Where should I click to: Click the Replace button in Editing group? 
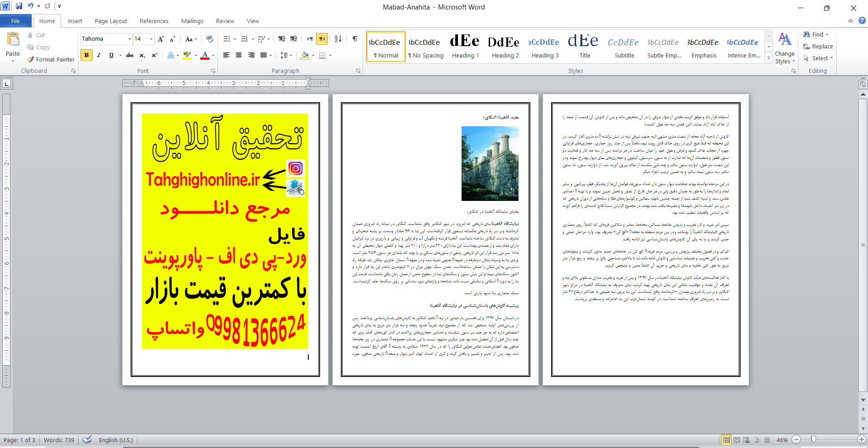[x=818, y=46]
